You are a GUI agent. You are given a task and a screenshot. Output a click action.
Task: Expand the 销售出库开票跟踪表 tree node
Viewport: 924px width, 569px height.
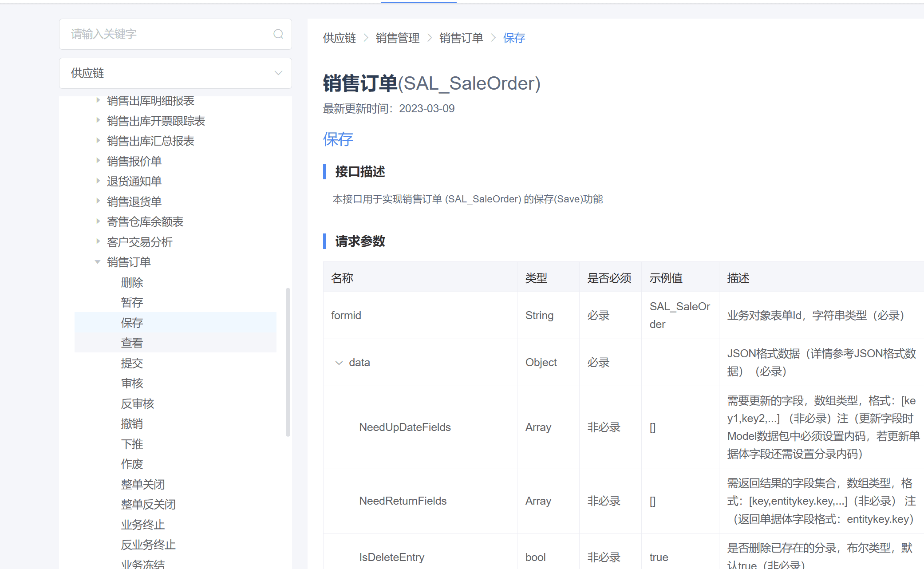98,120
